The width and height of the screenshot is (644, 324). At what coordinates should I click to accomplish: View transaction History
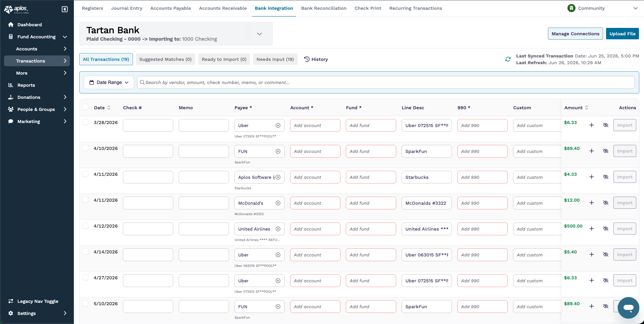pyautogui.click(x=316, y=59)
